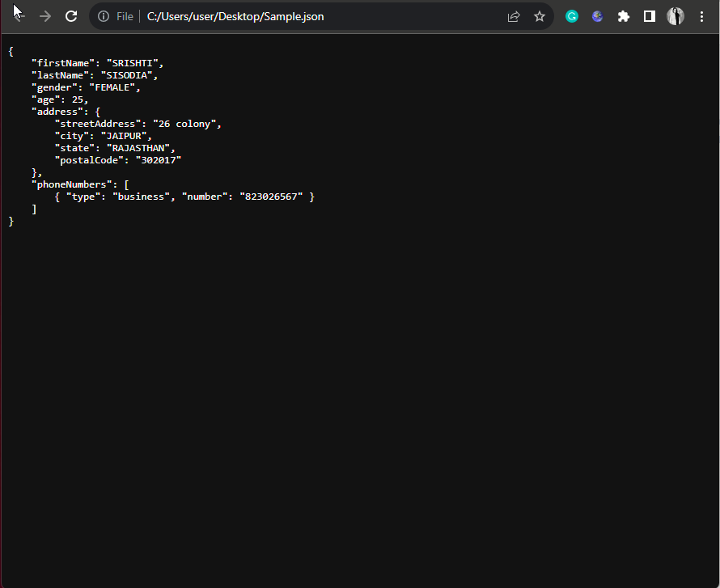The image size is (720, 588).
Task: Click the Share this page icon
Action: [514, 16]
